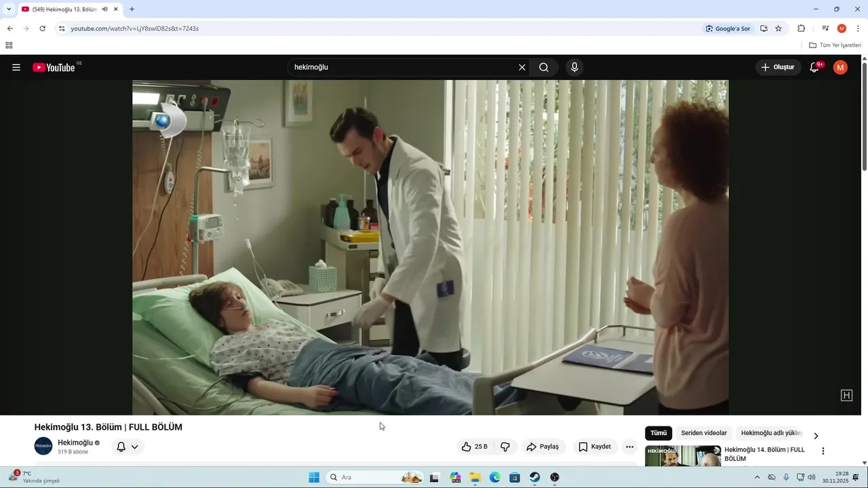Click the taskbar Ara search box
The image size is (868, 488).
[x=375, y=477]
